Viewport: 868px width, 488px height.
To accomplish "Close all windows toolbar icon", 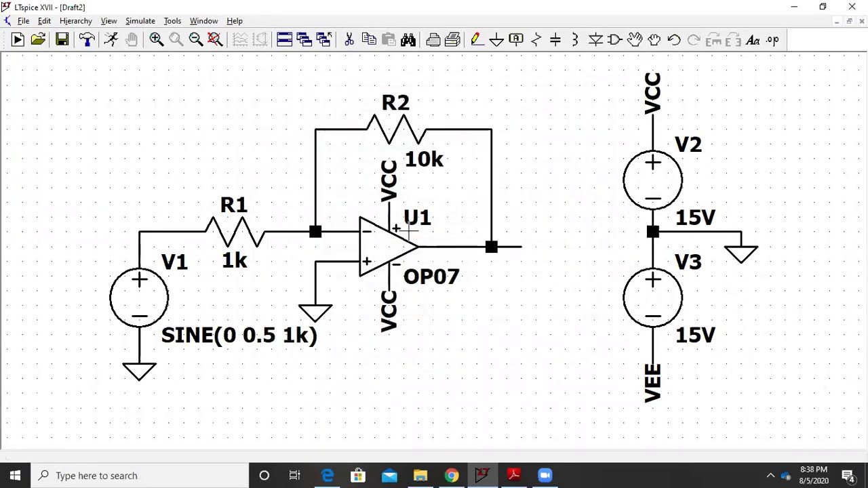I will point(323,40).
